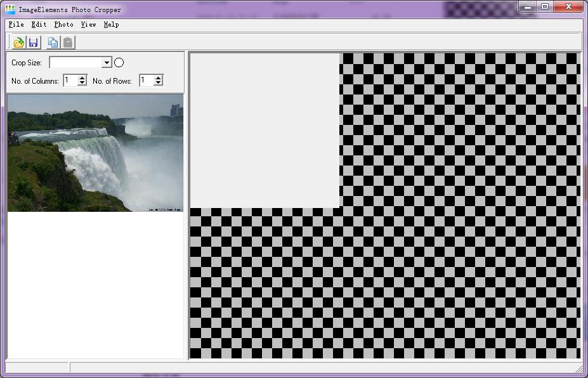Open the Crop Size dropdown

(x=105, y=62)
